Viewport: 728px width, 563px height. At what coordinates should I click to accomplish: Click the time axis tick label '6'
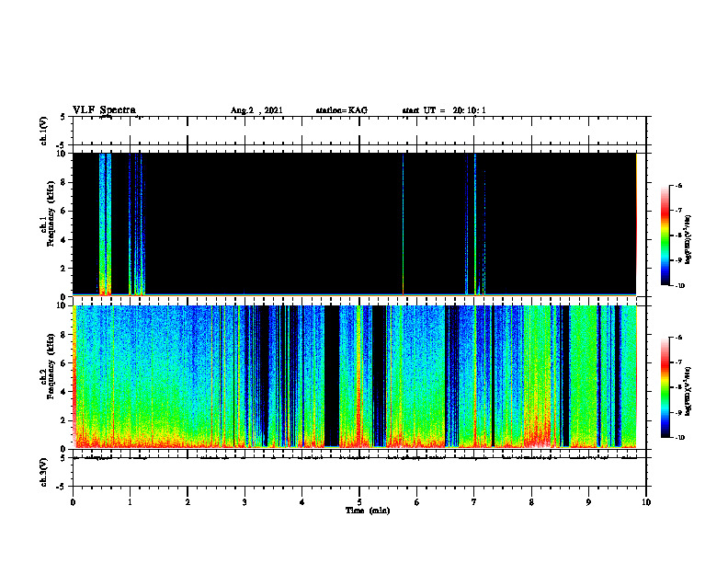[417, 502]
